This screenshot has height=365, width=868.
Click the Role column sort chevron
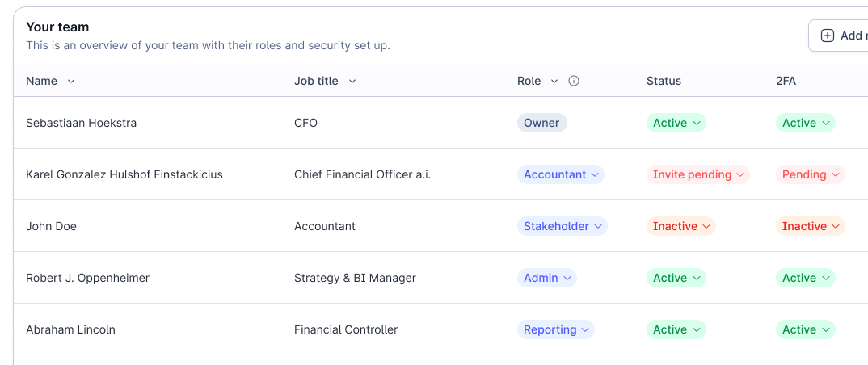coord(554,81)
